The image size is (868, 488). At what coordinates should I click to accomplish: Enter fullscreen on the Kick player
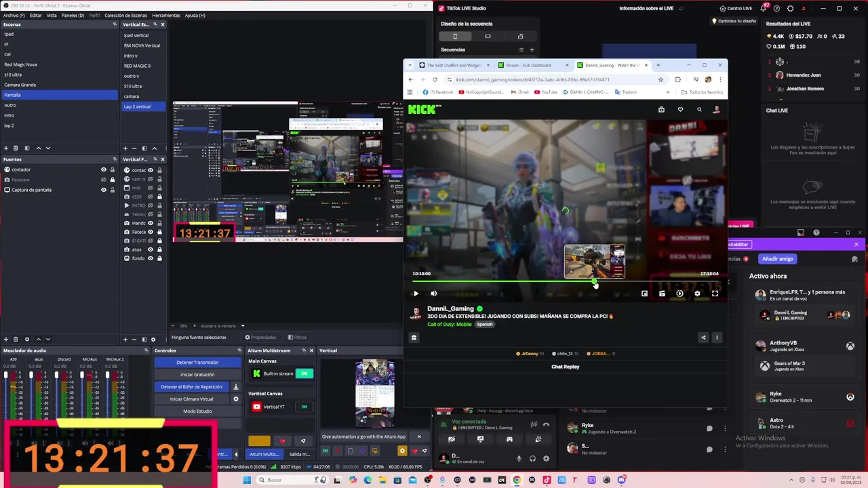(715, 293)
